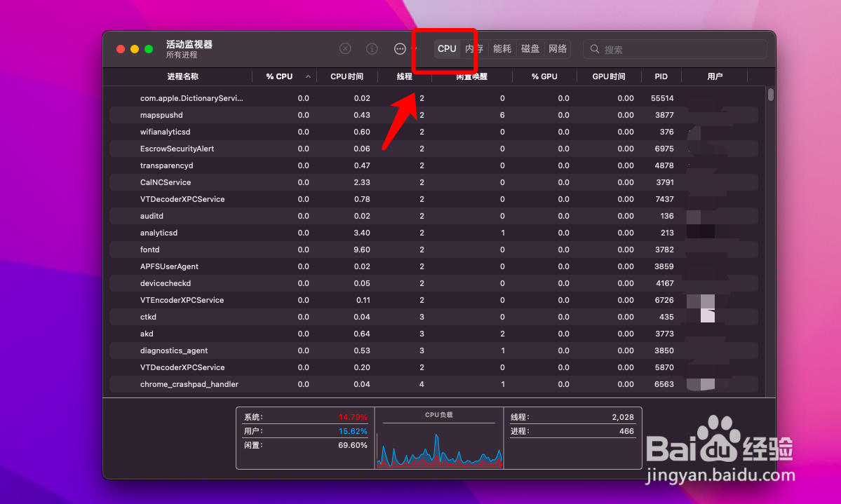
Task: Select the com.apple.DictionaryServi... process row
Action: point(433,98)
